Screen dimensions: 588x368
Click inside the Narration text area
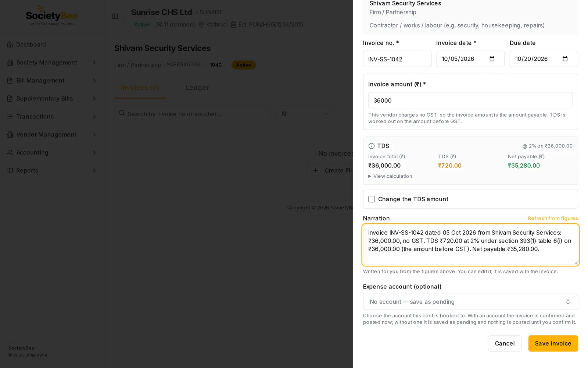point(470,245)
